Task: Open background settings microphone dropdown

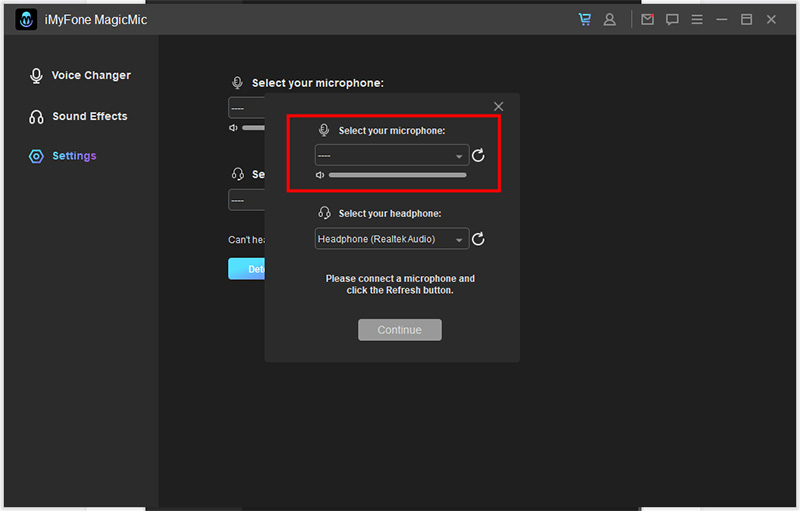Action: [246, 108]
